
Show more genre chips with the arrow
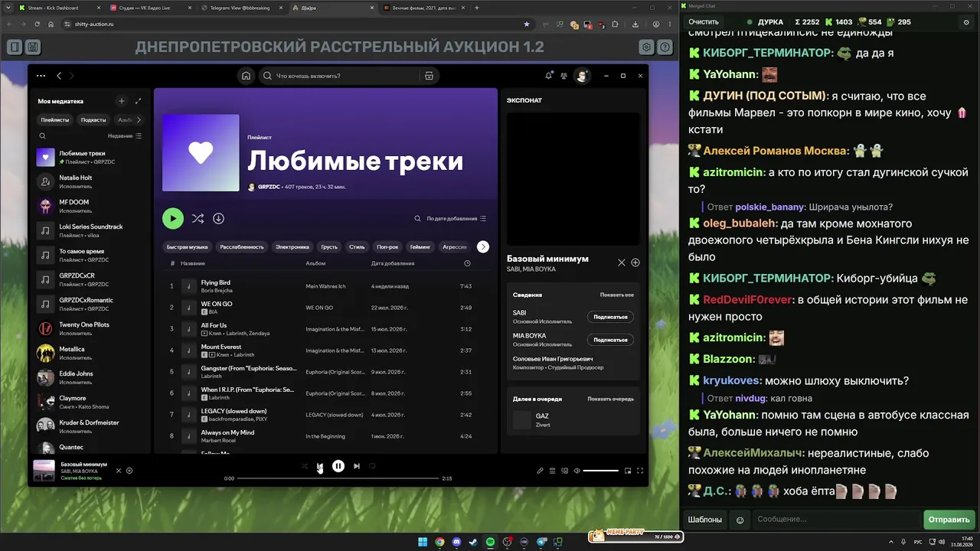[x=482, y=246]
